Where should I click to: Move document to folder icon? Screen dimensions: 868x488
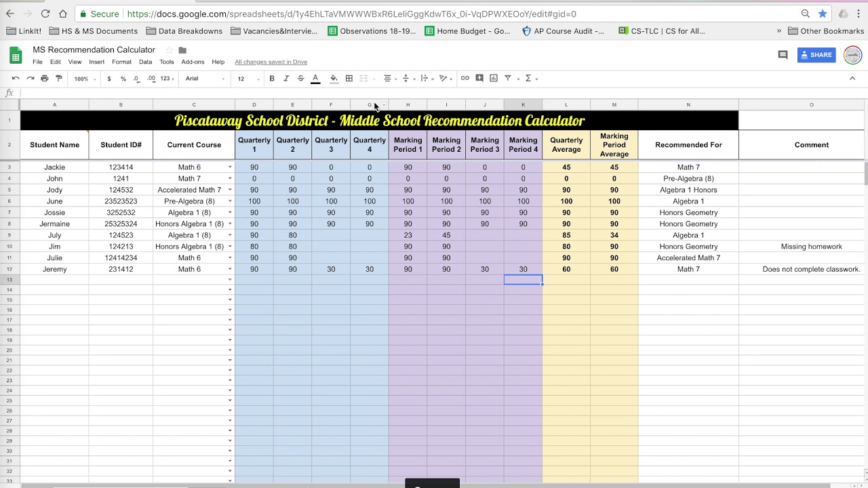coord(182,50)
